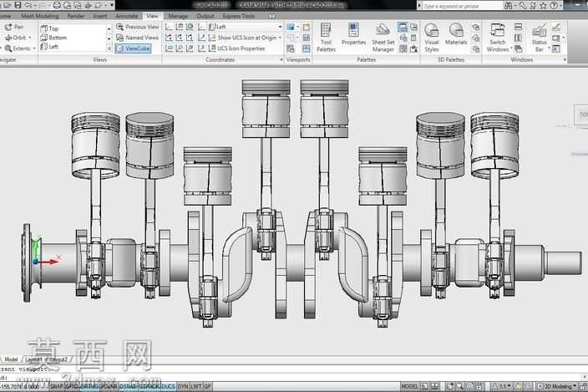This screenshot has width=588, height=392.
Task: Toggle SNAP mode in status bar
Action: [x=57, y=386]
